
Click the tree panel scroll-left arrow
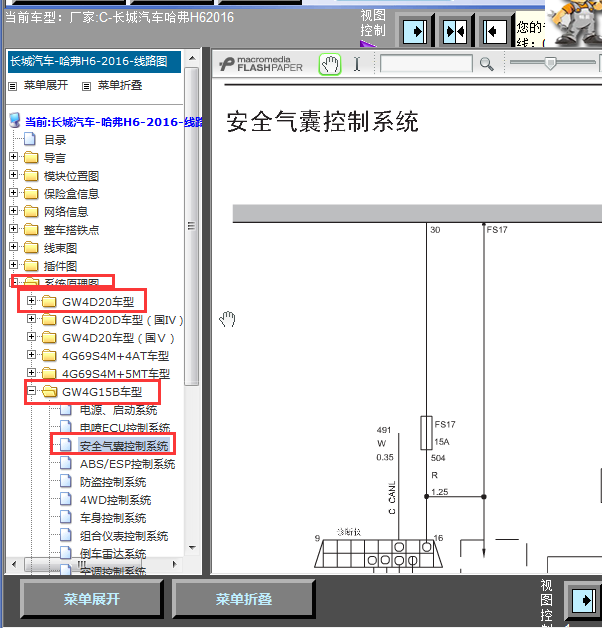pos(14,564)
